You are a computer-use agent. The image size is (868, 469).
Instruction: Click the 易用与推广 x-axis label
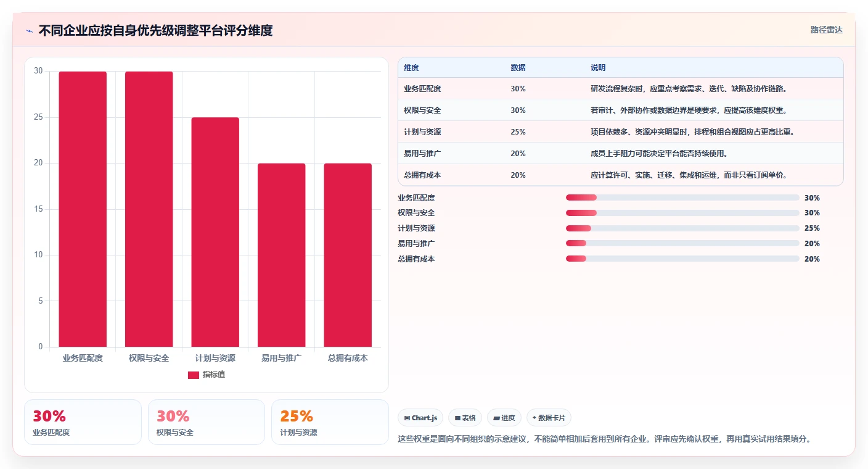click(281, 358)
